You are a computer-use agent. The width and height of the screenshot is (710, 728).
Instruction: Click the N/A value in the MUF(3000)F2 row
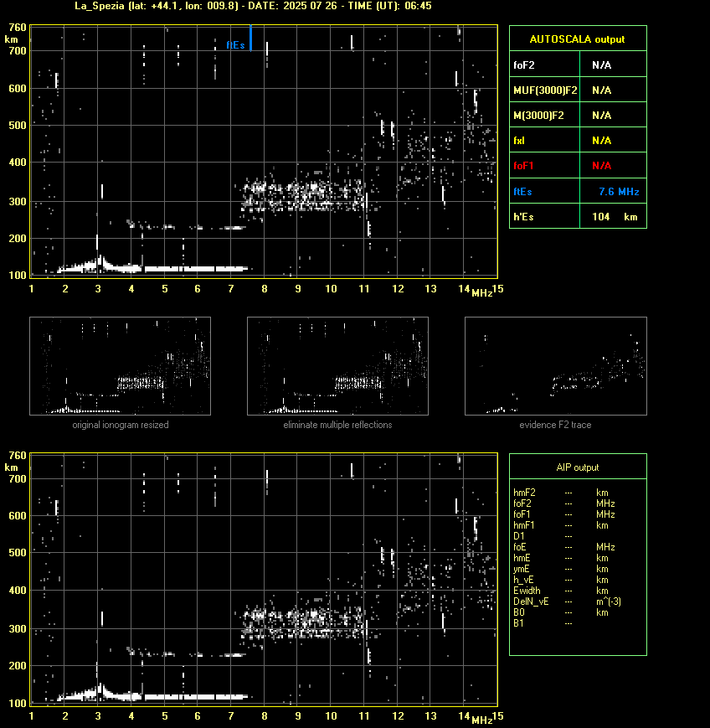601,90
